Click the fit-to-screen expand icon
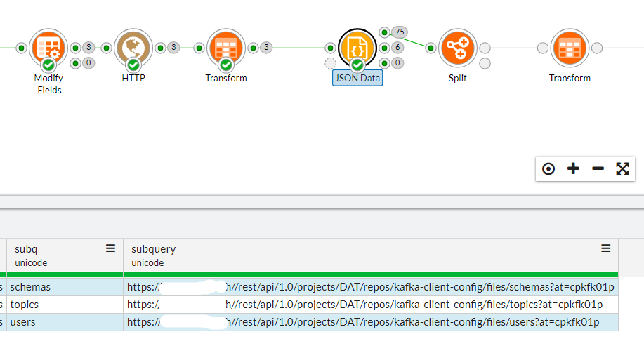644x346 pixels. click(x=623, y=168)
